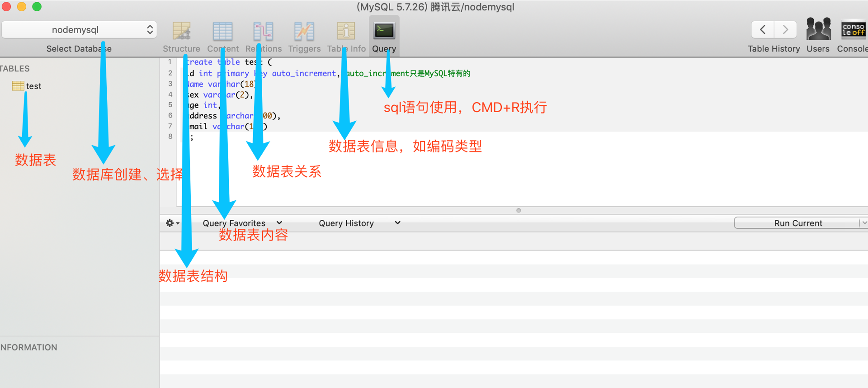Go back in Table History
This screenshot has height=388, width=868.
coord(763,30)
